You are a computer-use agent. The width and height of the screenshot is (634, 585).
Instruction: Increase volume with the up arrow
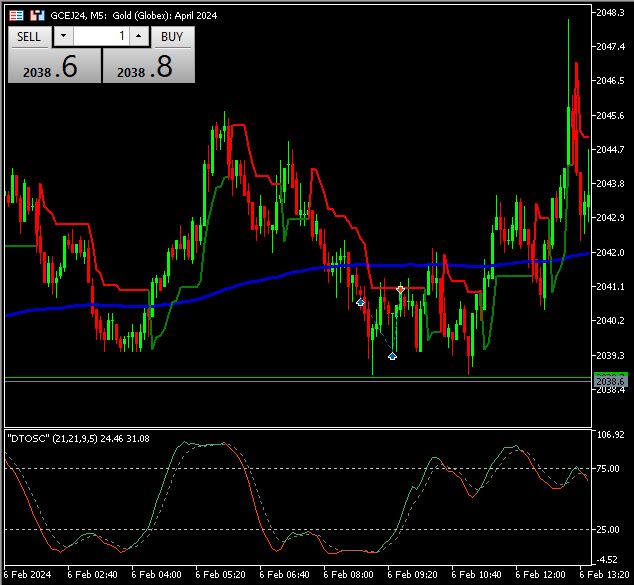[139, 36]
